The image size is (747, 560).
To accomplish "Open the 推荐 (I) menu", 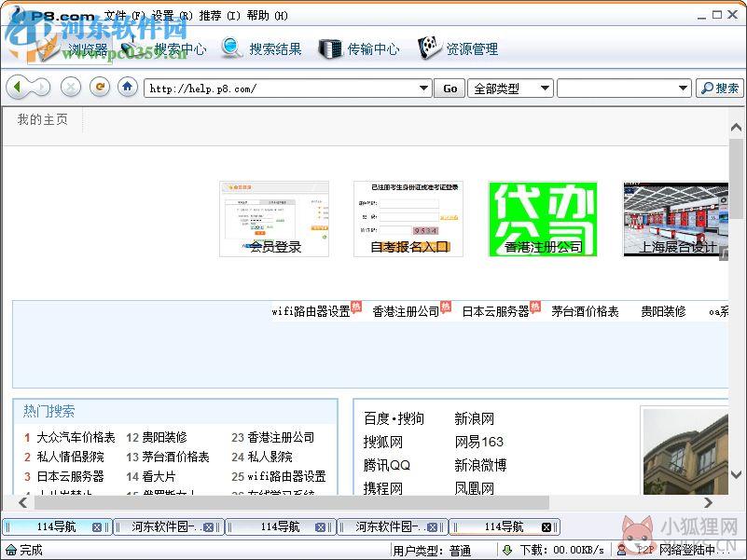I will 219,16.
